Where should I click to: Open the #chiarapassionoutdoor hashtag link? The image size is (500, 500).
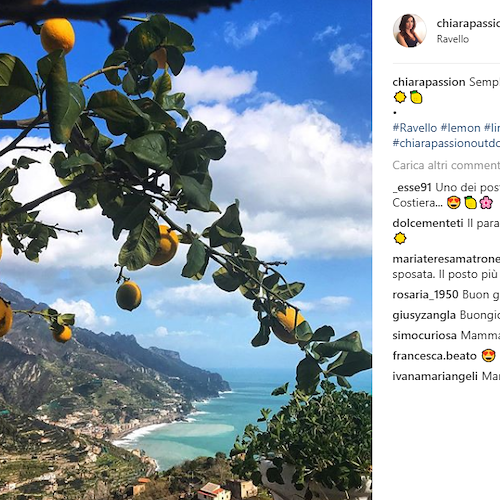pyautogui.click(x=446, y=143)
